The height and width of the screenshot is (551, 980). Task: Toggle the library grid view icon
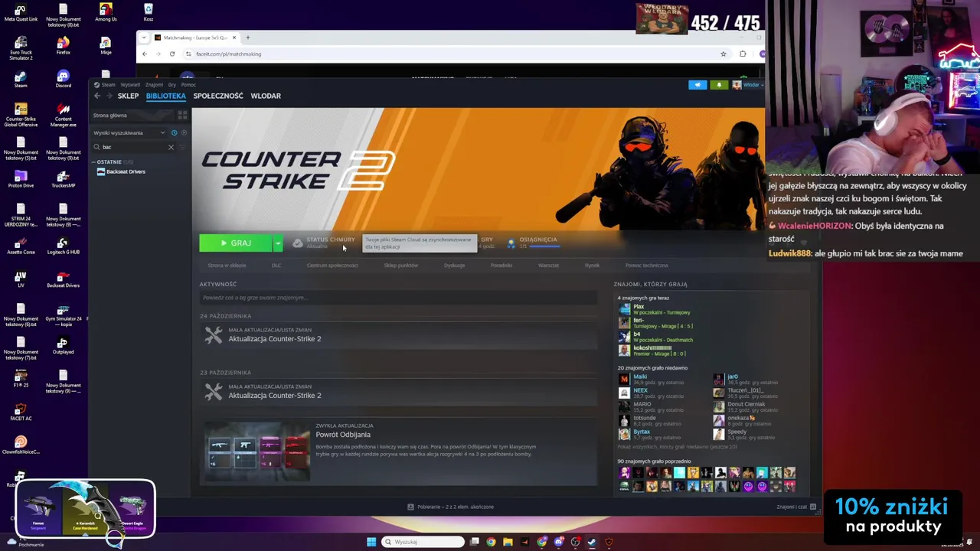[x=182, y=115]
